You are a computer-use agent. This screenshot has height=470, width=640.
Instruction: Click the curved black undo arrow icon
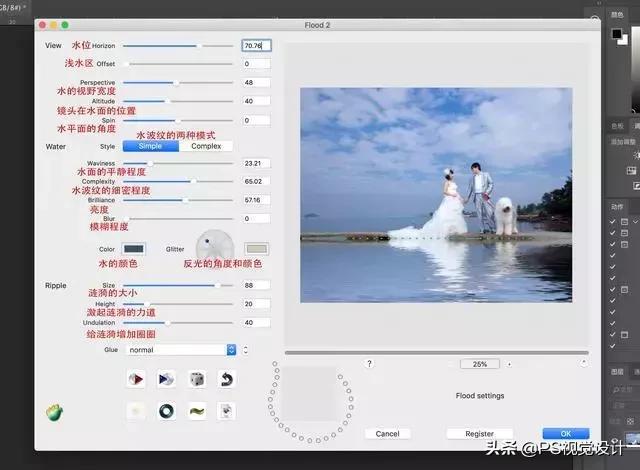click(x=227, y=379)
